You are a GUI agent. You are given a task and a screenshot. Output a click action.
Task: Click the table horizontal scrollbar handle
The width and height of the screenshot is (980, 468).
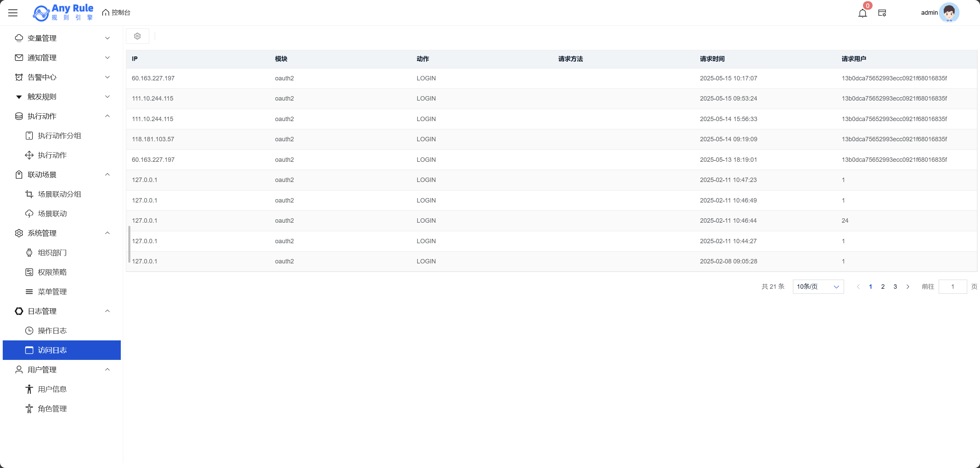(x=129, y=244)
